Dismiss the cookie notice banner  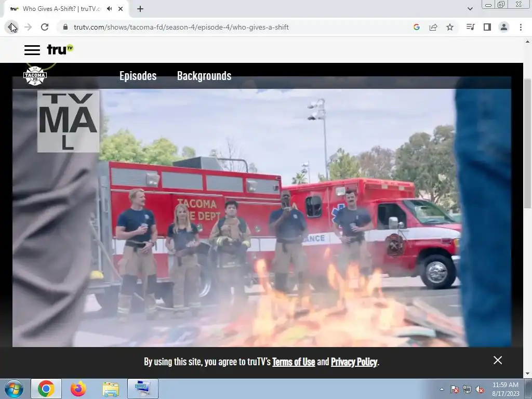[498, 360]
